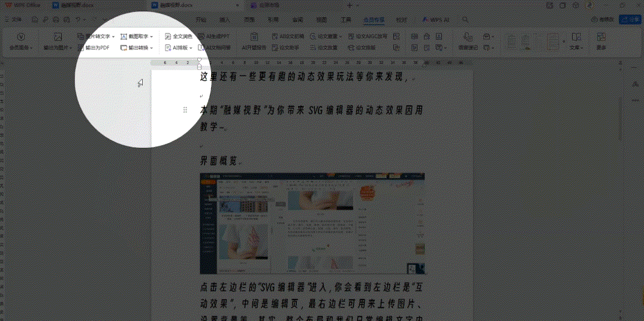Switch to the 开始 ribbon tab
Viewport: 644px width, 321px height.
click(x=201, y=20)
